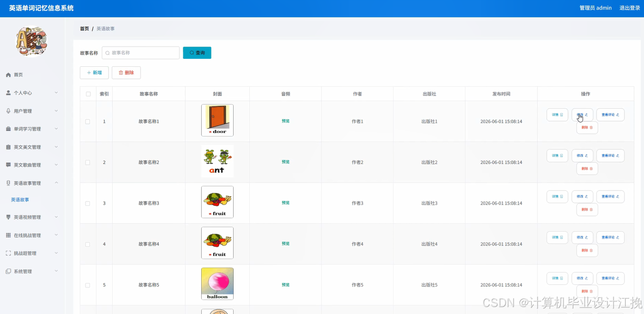Click the 发布时间 column header
Image resolution: width=644 pixels, height=314 pixels.
[x=501, y=94]
